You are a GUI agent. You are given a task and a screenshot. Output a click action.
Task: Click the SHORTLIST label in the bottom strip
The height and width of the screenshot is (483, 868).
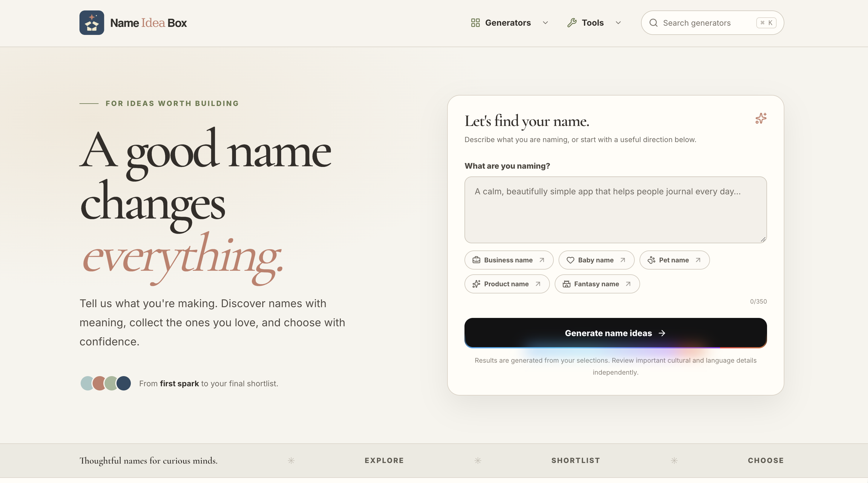[x=576, y=460]
